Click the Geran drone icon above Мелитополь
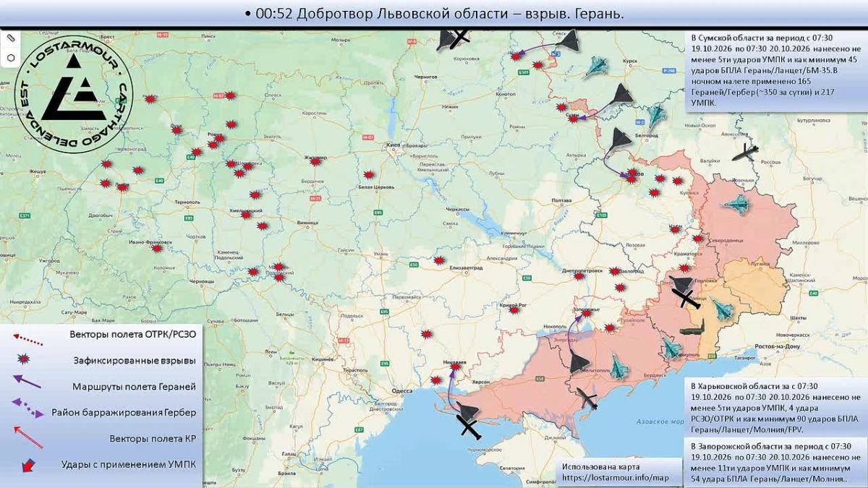 [579, 363]
